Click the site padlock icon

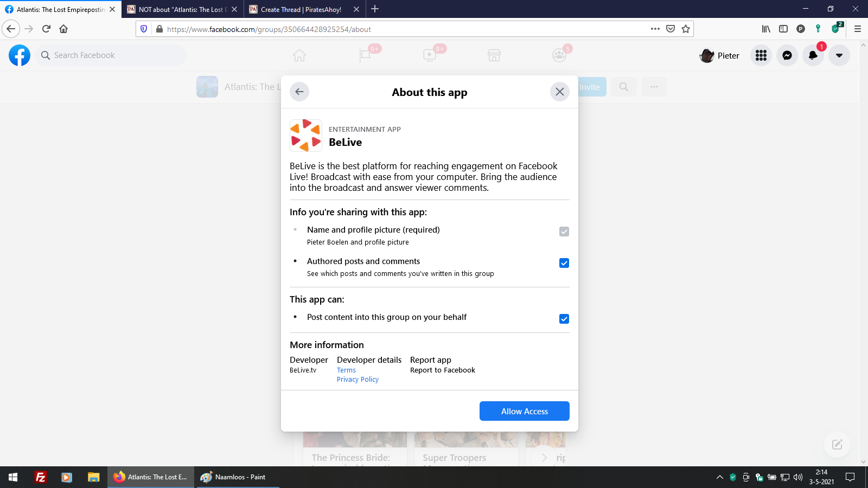click(x=159, y=29)
